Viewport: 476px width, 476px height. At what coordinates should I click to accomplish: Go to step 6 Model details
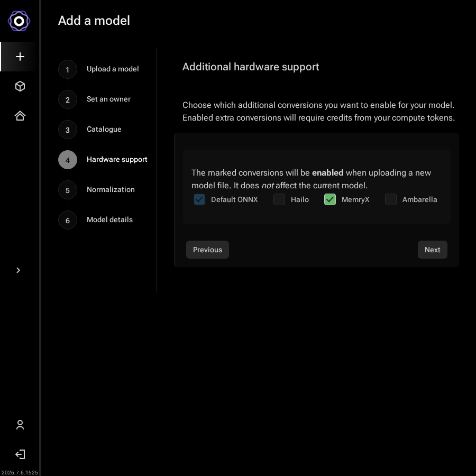96,220
